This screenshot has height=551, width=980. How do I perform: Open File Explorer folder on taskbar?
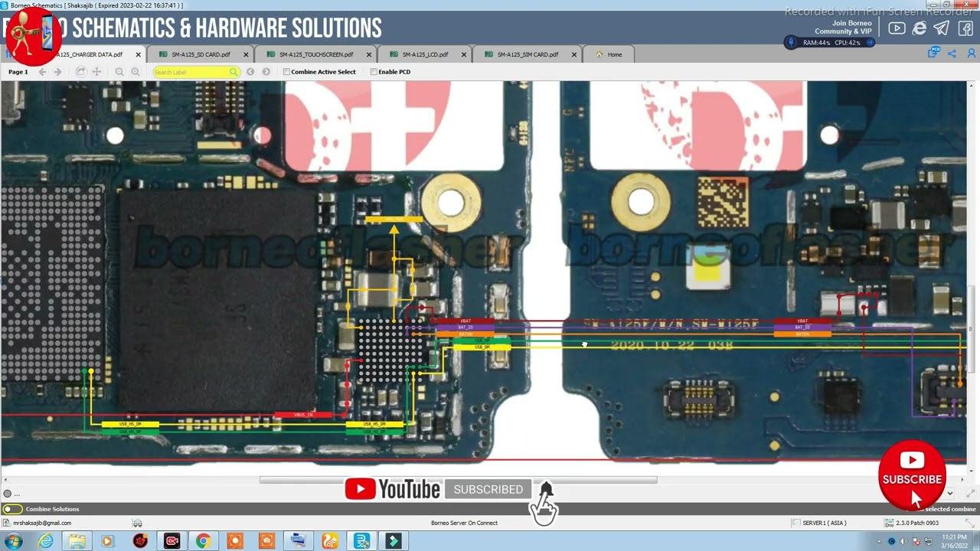[77, 541]
